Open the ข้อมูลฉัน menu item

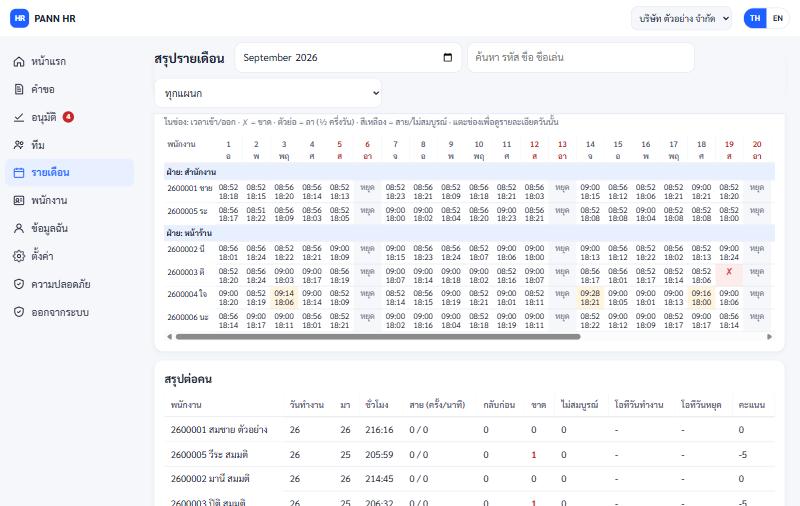click(x=70, y=228)
